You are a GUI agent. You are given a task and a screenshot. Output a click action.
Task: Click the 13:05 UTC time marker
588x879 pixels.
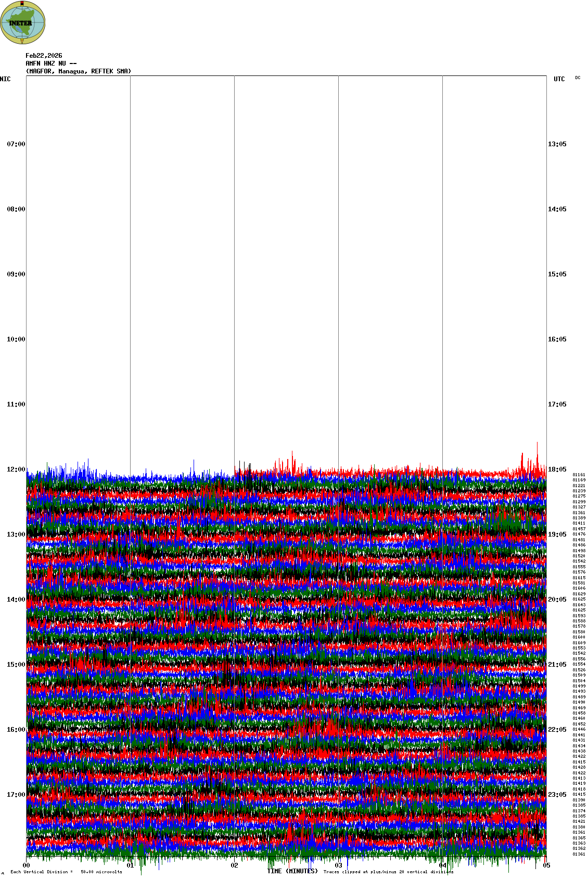point(557,144)
